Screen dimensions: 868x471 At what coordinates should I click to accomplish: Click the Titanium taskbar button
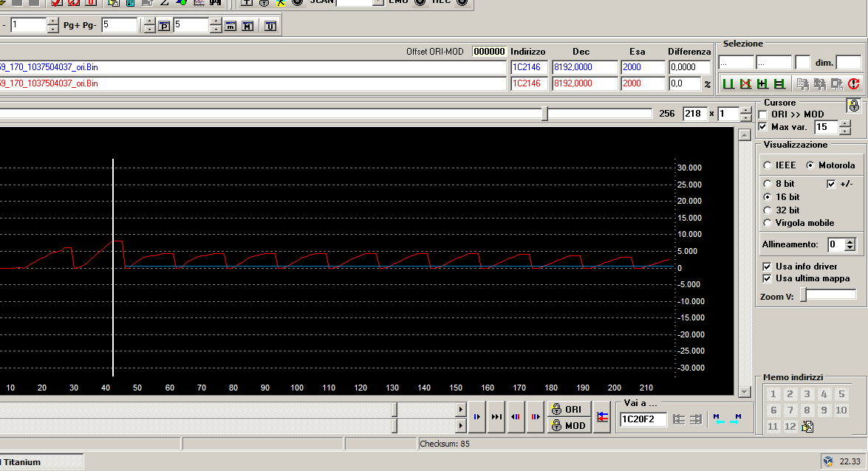tap(41, 462)
